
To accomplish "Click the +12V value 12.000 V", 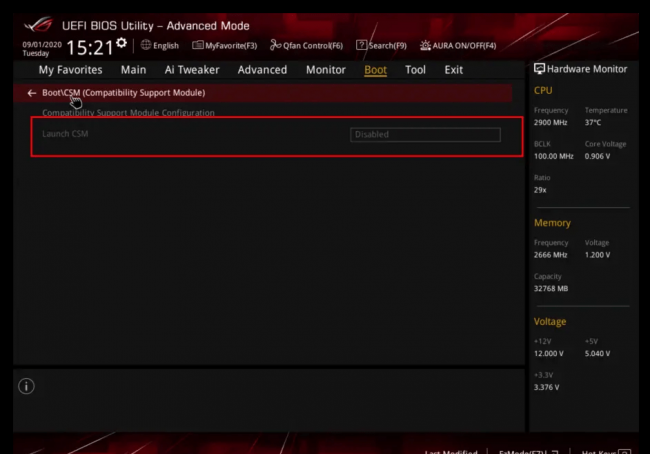I will [x=549, y=354].
